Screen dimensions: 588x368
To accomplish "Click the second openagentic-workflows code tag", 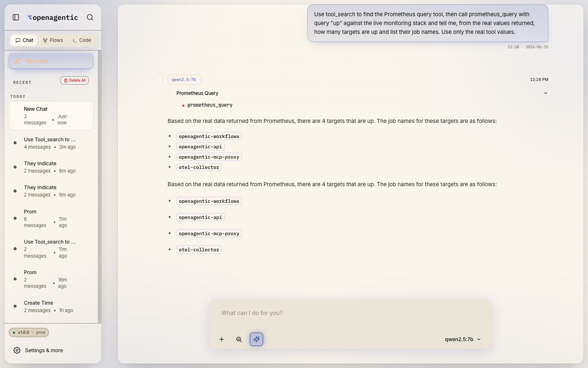I will pos(209,201).
